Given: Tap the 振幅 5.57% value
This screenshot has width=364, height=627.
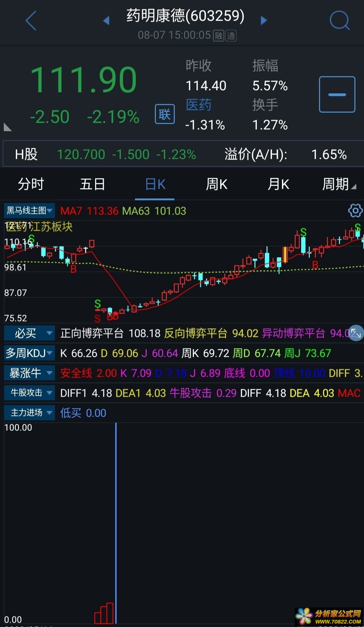Looking at the screenshot, I should [x=270, y=86].
